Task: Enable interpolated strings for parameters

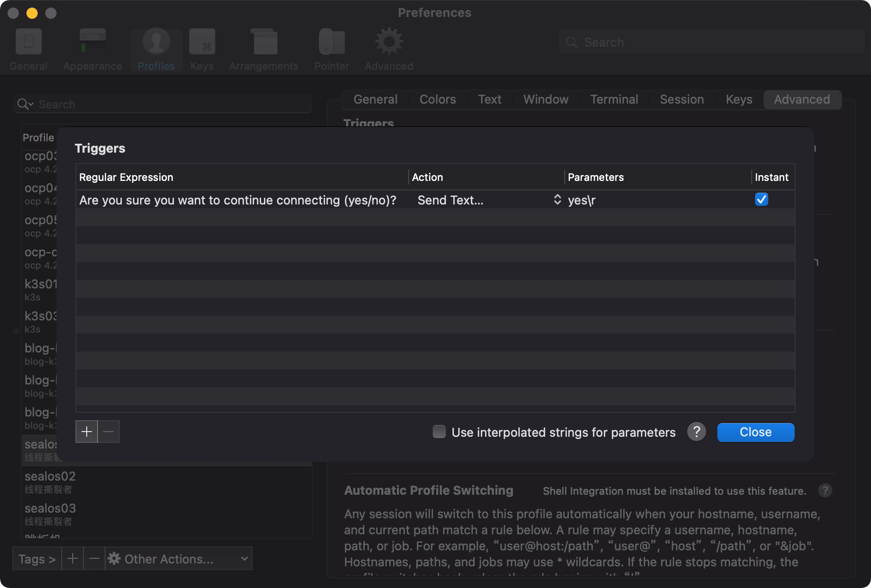Action: tap(439, 432)
